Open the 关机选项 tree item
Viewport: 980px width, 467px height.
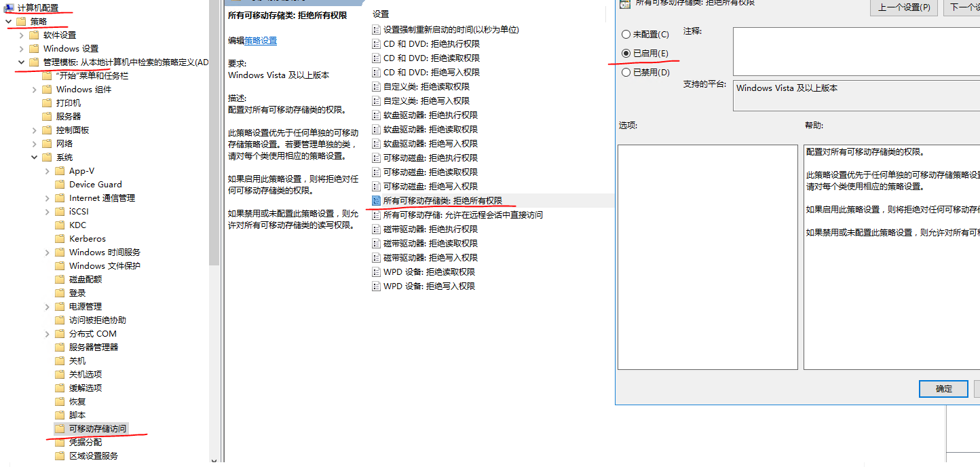click(x=86, y=374)
